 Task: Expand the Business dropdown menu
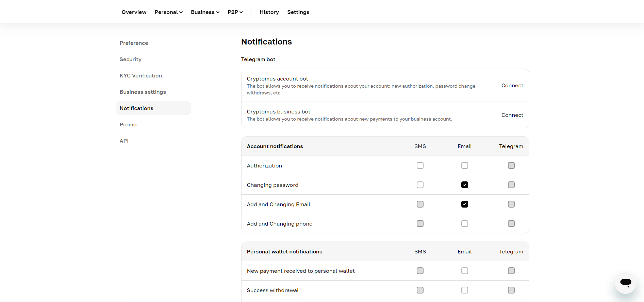(205, 12)
